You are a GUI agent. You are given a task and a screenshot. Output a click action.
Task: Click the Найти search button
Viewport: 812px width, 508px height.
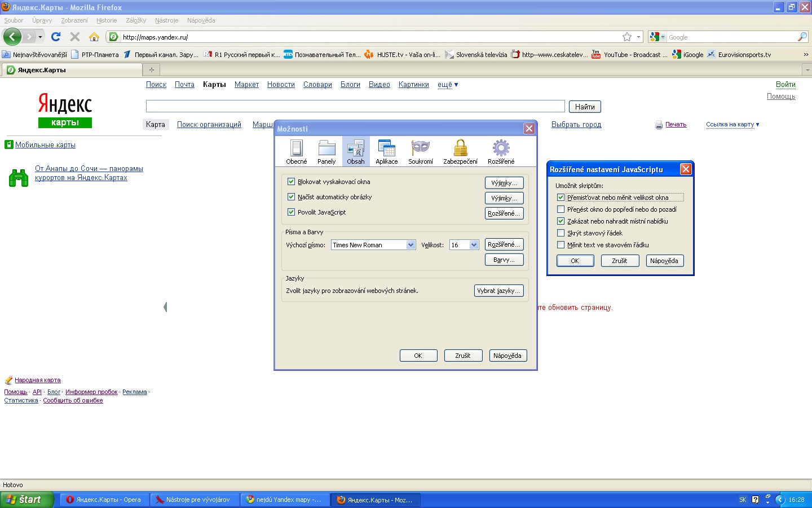[x=585, y=107]
